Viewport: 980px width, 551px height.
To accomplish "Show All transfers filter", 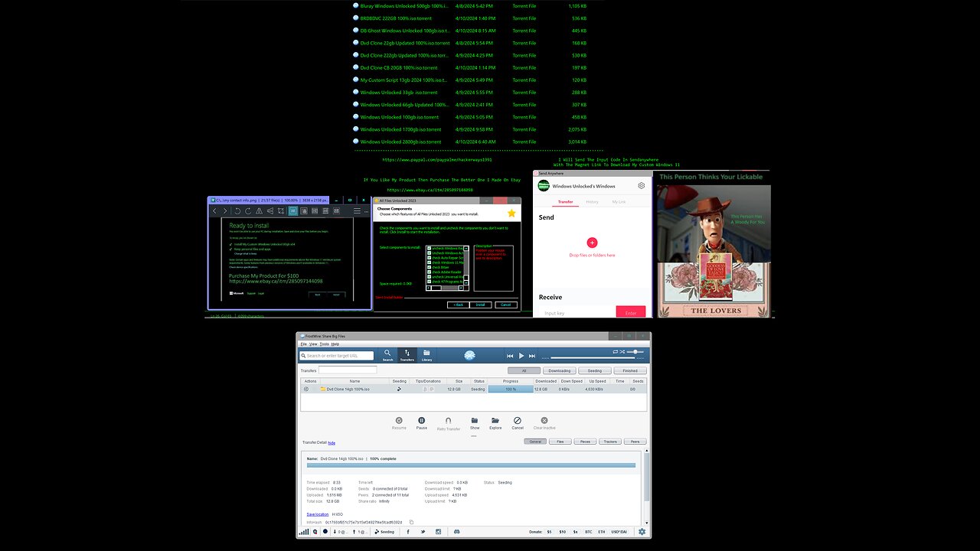I will (524, 370).
